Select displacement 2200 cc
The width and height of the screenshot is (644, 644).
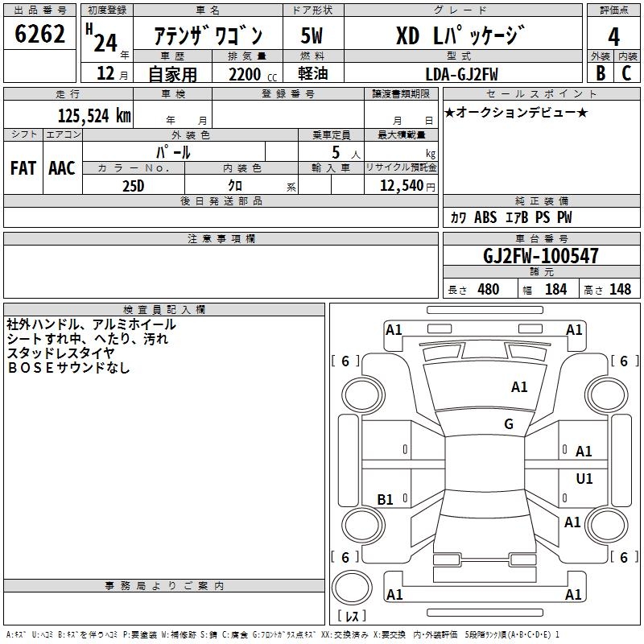pyautogui.click(x=253, y=74)
